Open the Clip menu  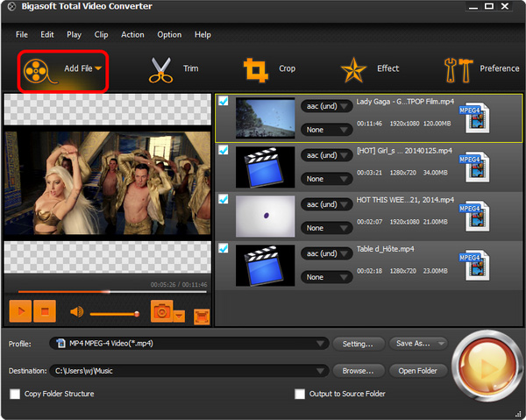(101, 34)
